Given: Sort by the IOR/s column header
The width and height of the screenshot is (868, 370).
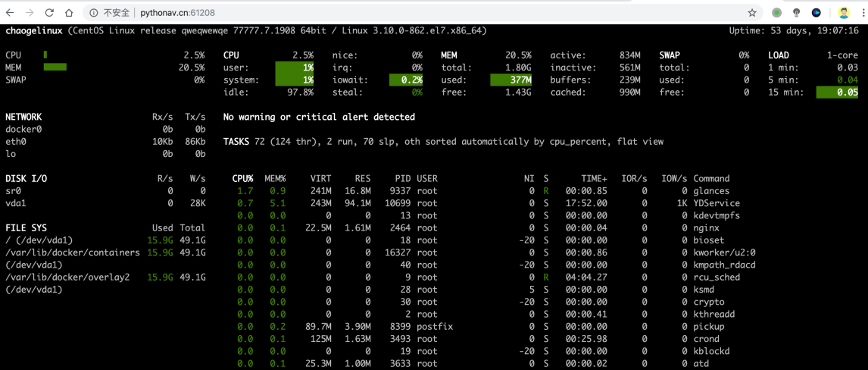Looking at the screenshot, I should [635, 178].
